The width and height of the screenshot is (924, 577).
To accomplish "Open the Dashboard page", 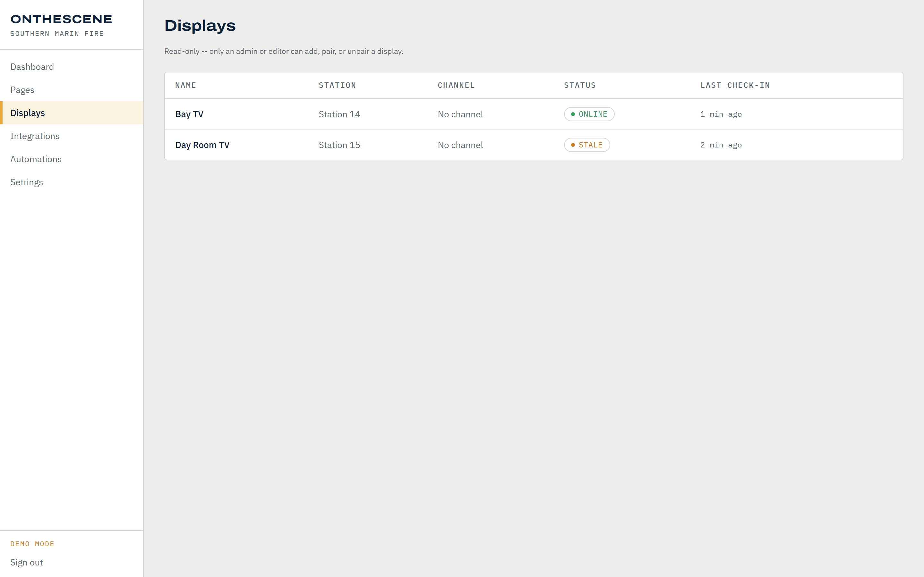I will 32,67.
